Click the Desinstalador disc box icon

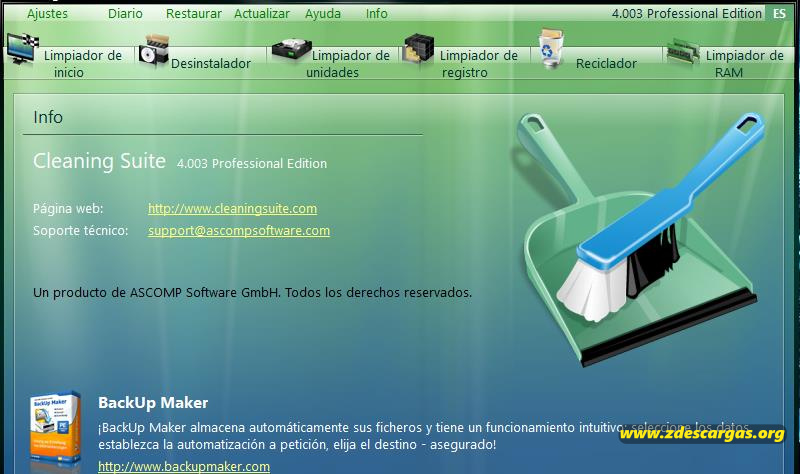(x=154, y=50)
